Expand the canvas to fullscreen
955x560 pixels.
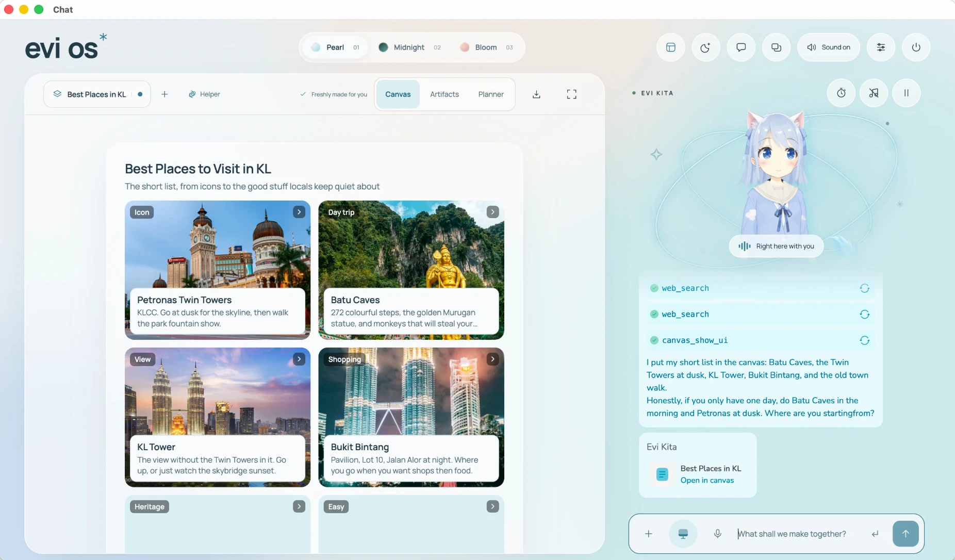[x=571, y=94]
